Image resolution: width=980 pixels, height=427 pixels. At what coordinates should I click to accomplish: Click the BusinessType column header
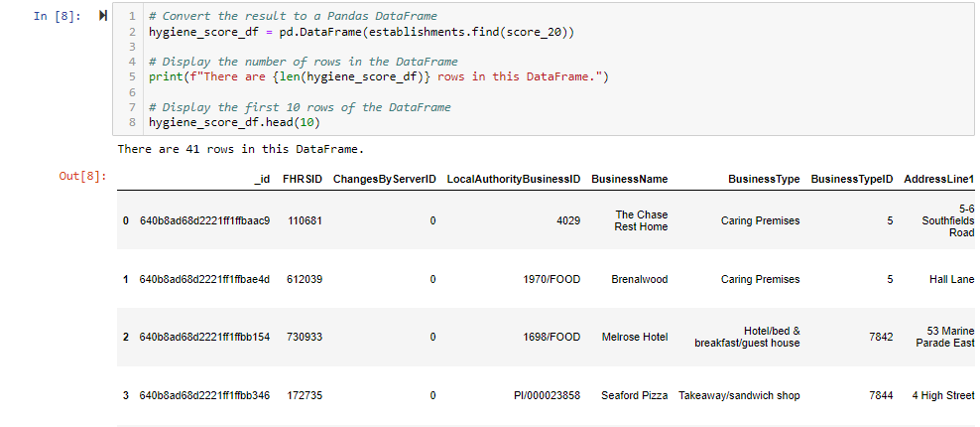764,179
